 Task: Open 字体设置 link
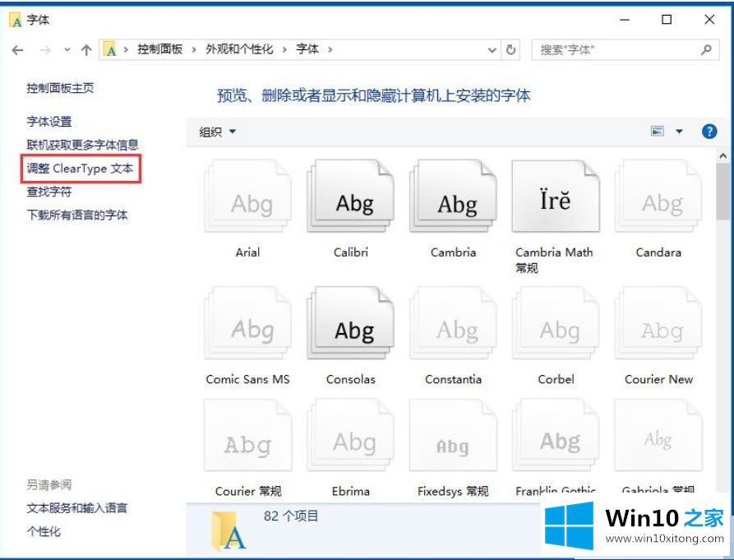click(x=49, y=122)
